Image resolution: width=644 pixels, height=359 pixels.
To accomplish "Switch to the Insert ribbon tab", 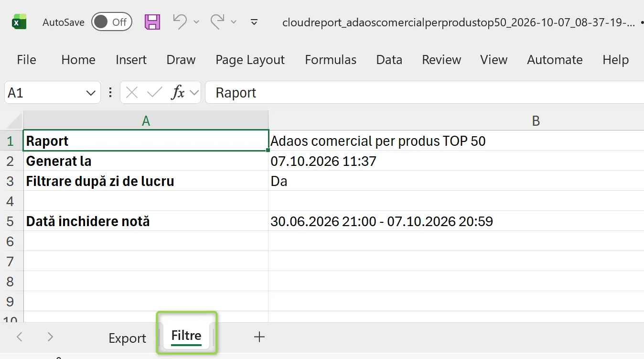I will [131, 60].
